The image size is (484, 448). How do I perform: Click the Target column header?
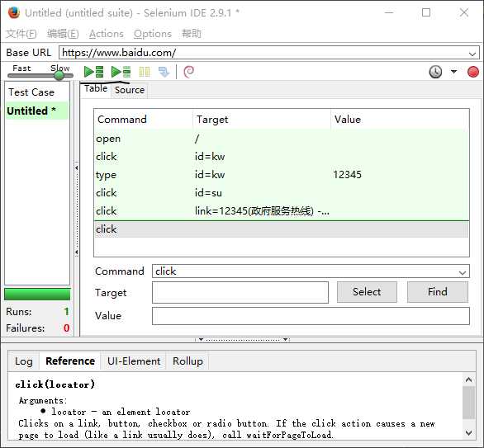pos(262,120)
